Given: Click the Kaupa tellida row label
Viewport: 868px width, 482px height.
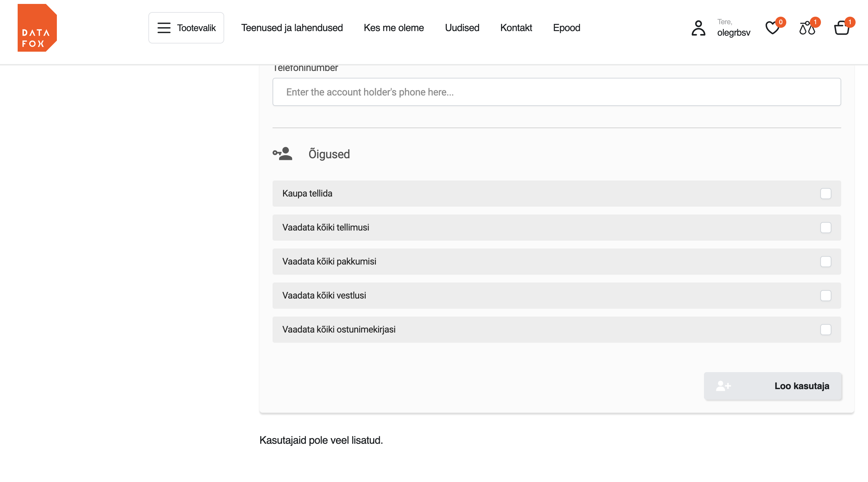Looking at the screenshot, I should click(307, 194).
